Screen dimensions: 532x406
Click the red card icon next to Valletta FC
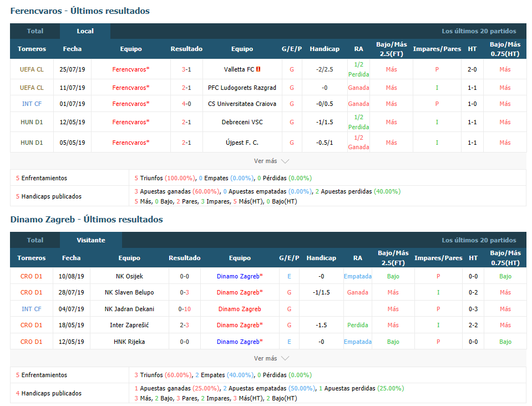[258, 69]
